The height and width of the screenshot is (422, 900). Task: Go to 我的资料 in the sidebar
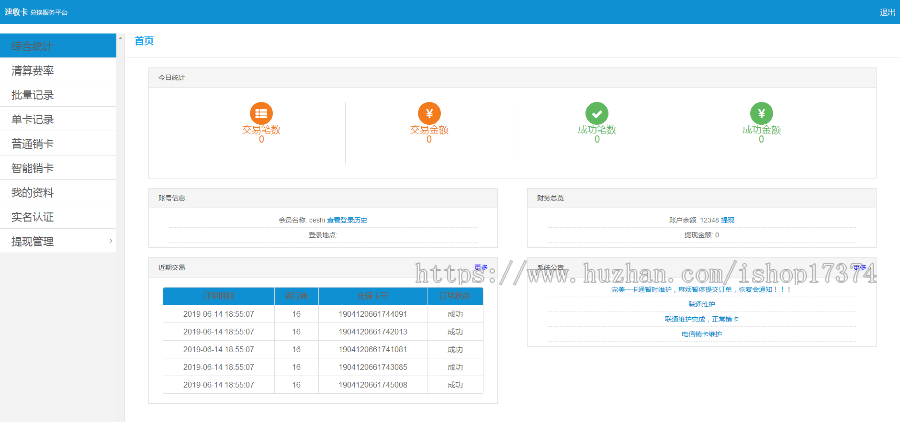coord(32,192)
